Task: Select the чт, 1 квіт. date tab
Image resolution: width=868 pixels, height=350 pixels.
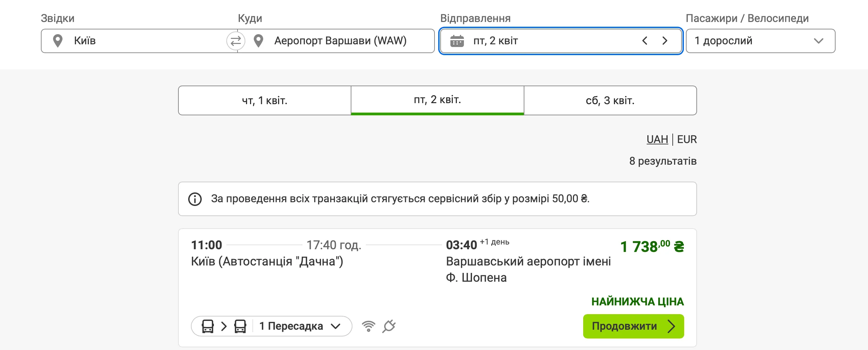Action: tap(265, 100)
